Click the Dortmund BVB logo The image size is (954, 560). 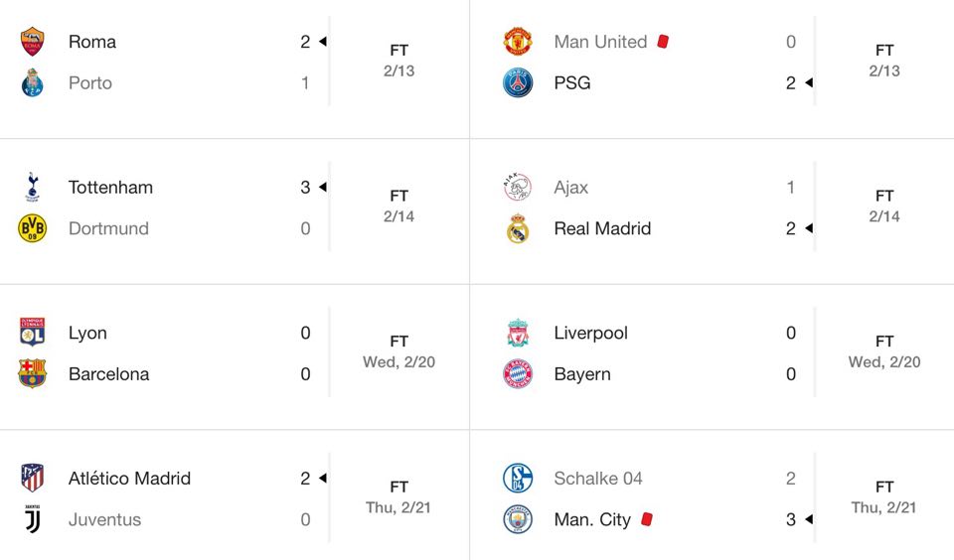click(32, 228)
